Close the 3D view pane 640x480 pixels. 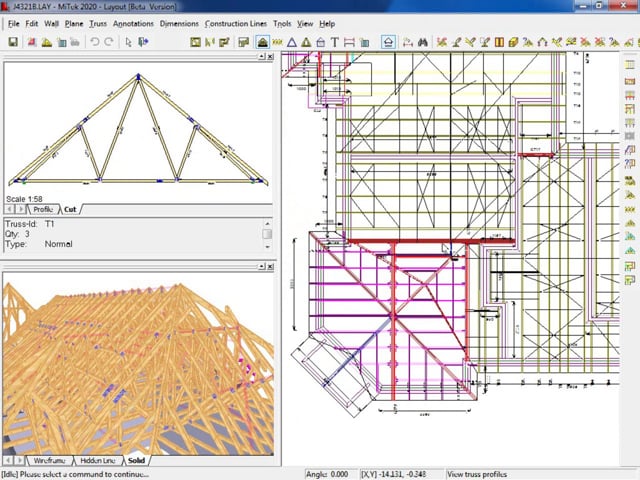[x=270, y=266]
